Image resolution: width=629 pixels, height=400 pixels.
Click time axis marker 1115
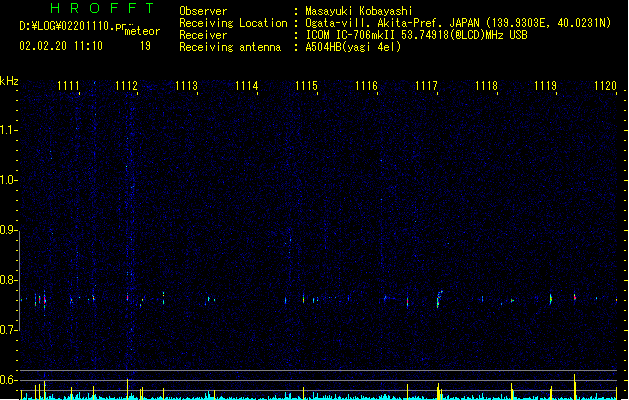[x=306, y=86]
